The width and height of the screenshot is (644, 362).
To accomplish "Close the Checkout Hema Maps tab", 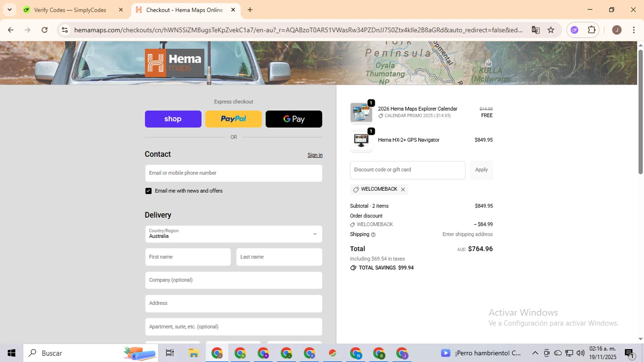I will click(x=233, y=10).
